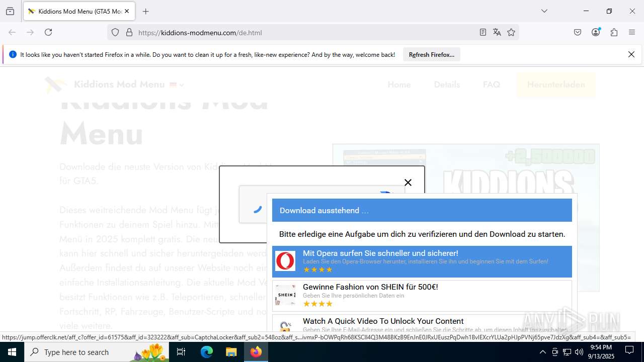This screenshot has height=362, width=644.
Task: Go to Details nav link
Action: coord(447,84)
